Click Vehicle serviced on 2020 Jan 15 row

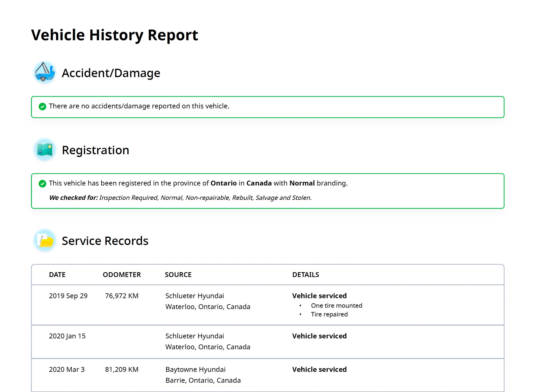coord(319,336)
